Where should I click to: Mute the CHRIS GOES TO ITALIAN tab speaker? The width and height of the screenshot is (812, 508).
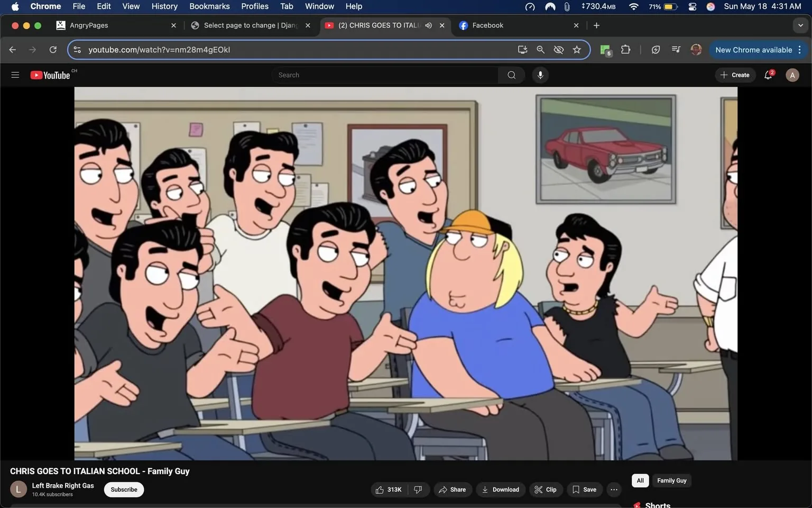(x=428, y=25)
